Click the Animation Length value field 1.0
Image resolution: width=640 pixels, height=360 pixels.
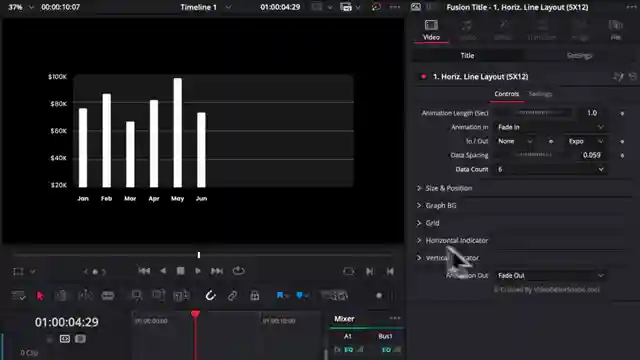click(x=591, y=113)
